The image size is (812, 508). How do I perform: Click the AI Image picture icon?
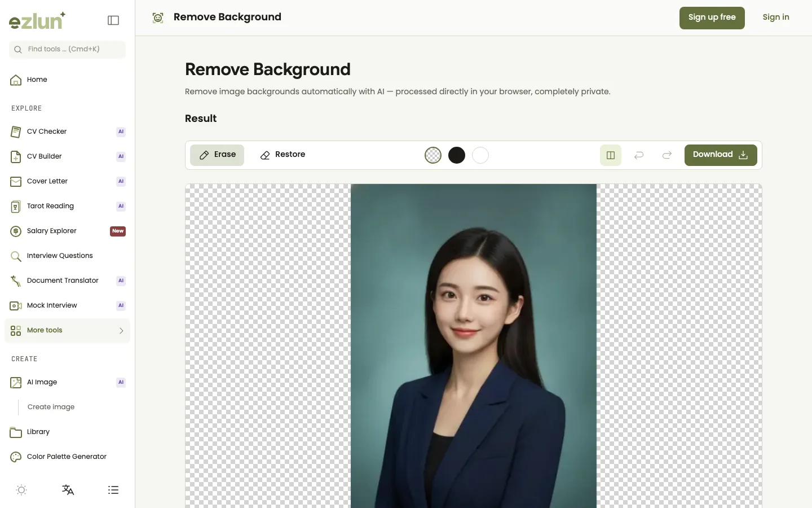[x=16, y=383]
